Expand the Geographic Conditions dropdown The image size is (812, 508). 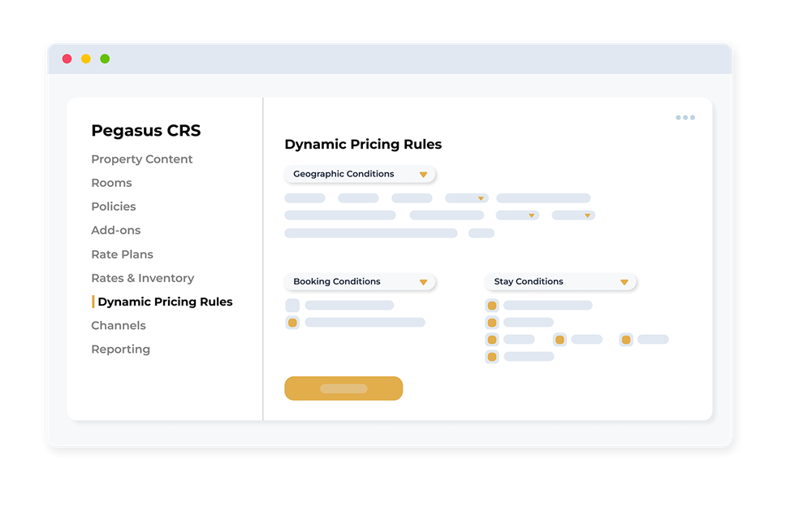[x=360, y=174]
